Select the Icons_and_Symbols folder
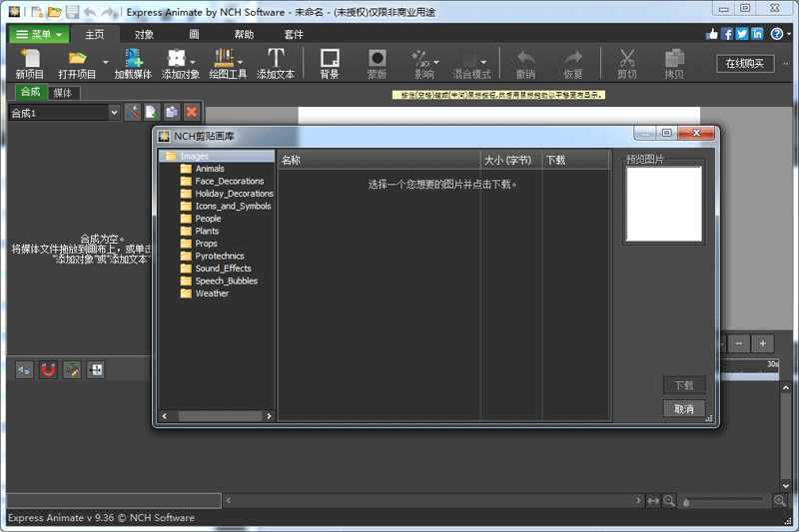This screenshot has width=799, height=532. [233, 207]
